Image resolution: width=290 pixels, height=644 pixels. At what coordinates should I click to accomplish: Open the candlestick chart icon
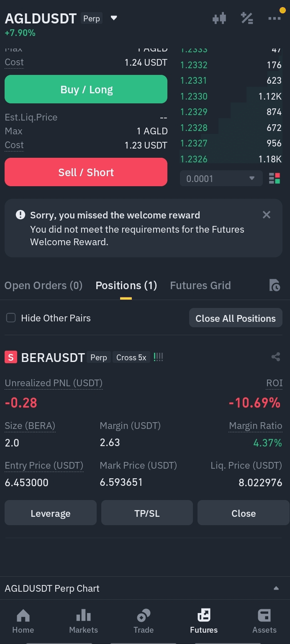coord(219,18)
